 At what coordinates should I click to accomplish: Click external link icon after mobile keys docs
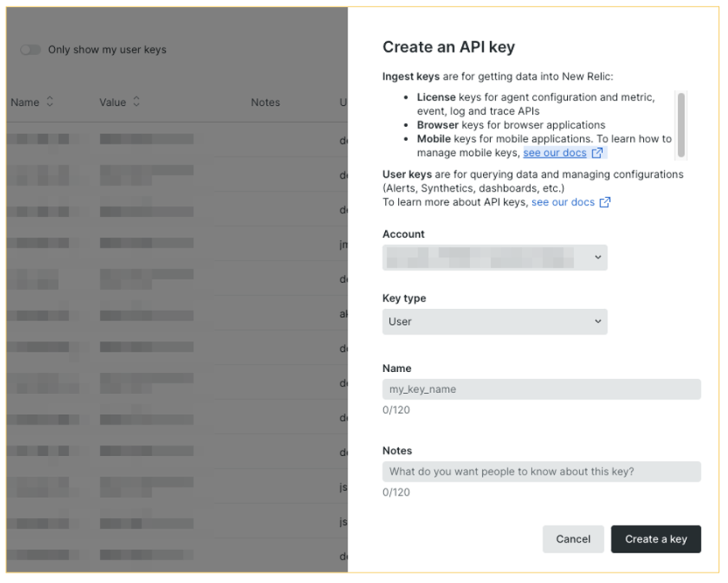point(597,153)
